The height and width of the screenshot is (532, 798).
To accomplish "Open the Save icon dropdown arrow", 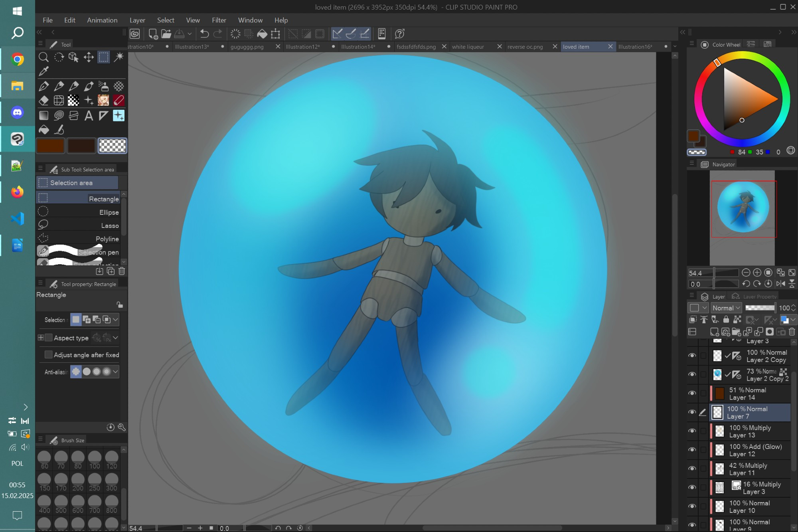I will (190, 34).
